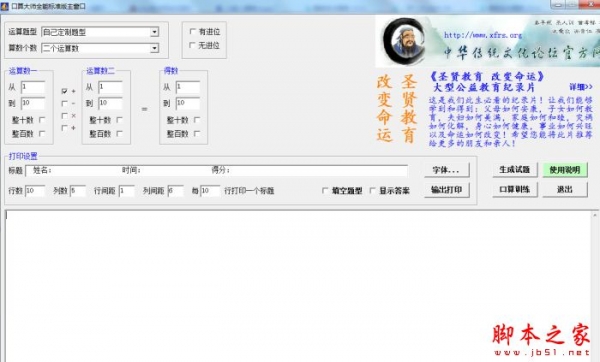The height and width of the screenshot is (362, 600).
Task: Focus the 行数 input field
Action: tap(35, 191)
